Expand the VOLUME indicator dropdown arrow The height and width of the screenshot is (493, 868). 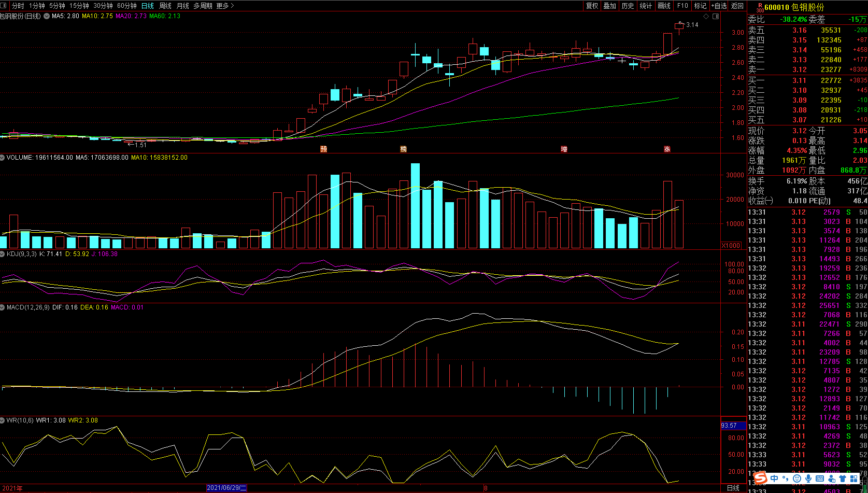tap(3, 158)
